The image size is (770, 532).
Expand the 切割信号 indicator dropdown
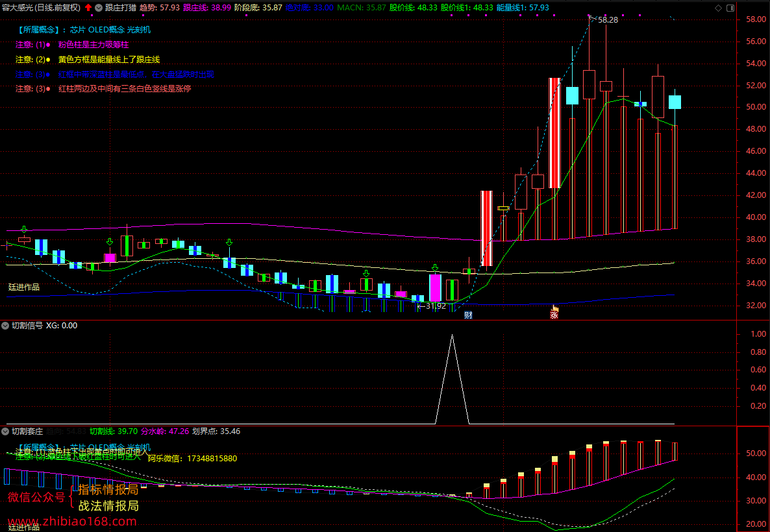click(5, 326)
